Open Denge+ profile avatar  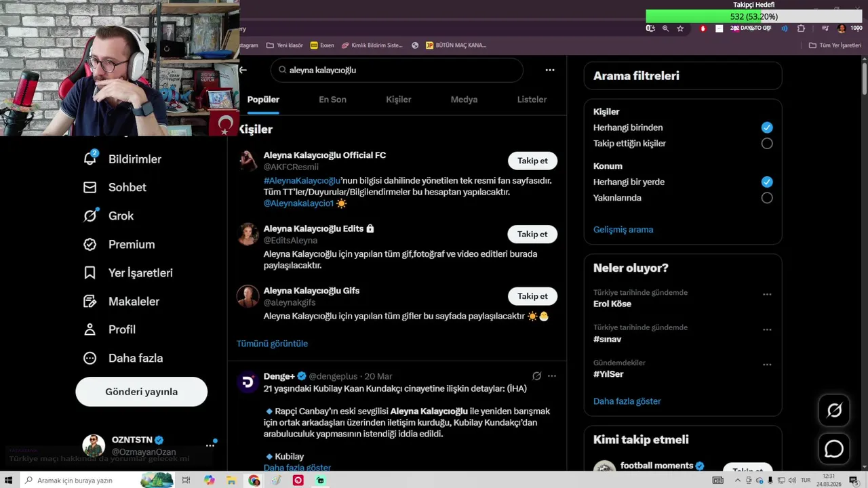pyautogui.click(x=248, y=382)
